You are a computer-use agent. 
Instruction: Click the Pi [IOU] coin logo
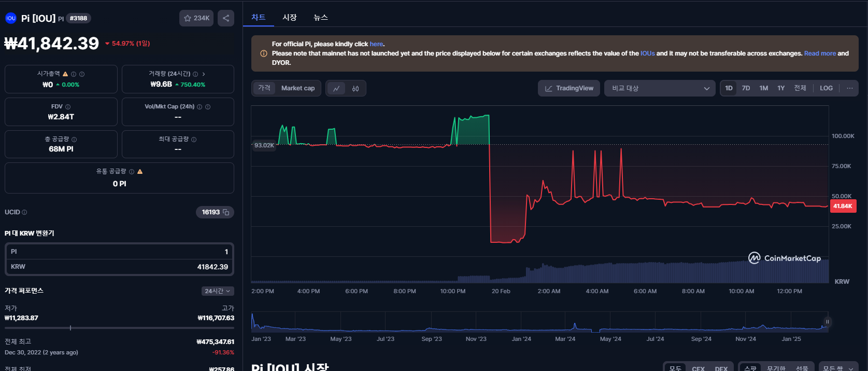tap(11, 18)
